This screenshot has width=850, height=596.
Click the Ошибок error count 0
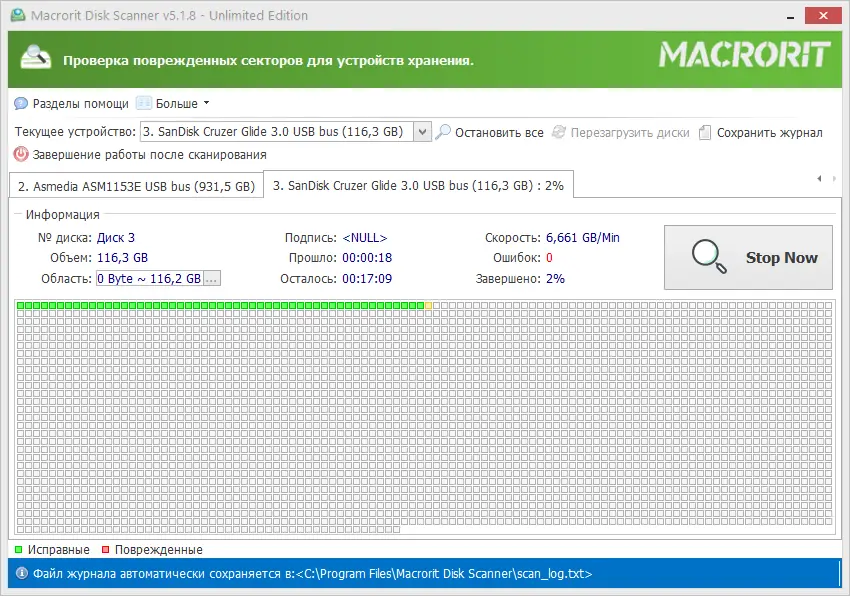click(x=549, y=258)
